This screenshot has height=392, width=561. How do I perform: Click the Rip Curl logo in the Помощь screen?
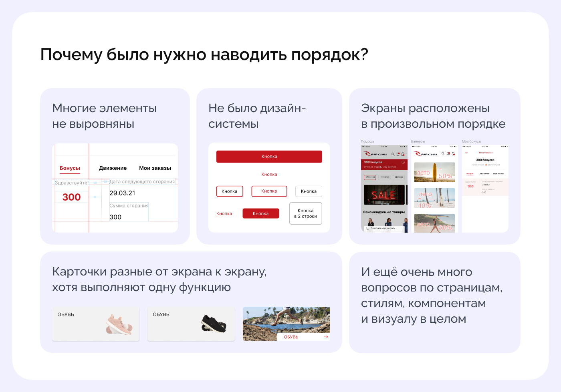tap(376, 154)
